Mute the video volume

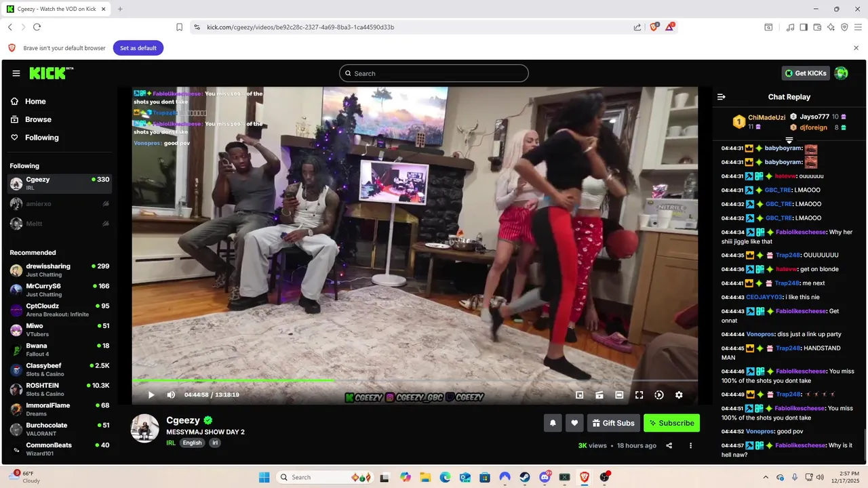tap(171, 395)
